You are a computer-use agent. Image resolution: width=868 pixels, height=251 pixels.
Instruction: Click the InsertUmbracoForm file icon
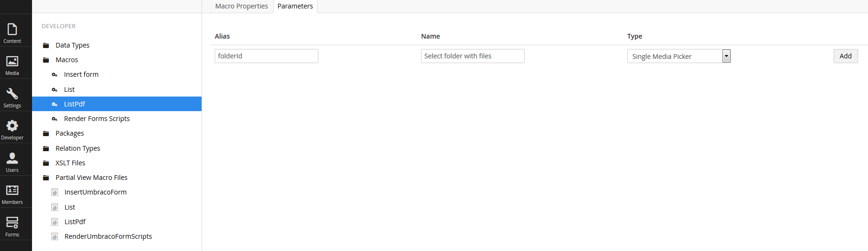click(x=55, y=193)
